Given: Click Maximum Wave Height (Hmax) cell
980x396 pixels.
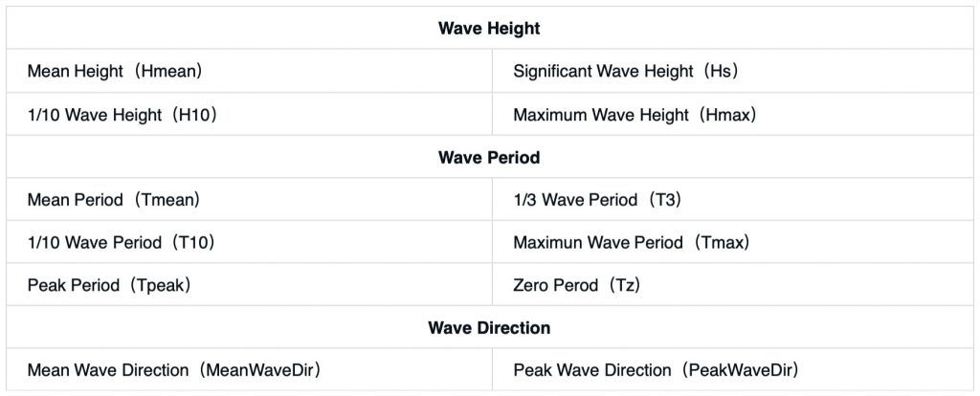Looking at the screenshot, I should click(x=635, y=115).
